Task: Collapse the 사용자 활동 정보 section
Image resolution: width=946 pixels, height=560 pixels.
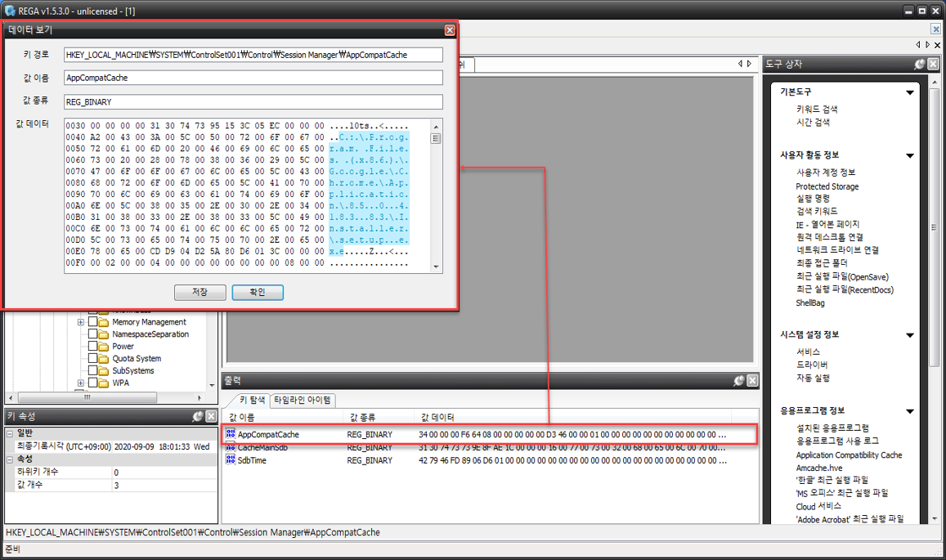Action: (x=910, y=155)
